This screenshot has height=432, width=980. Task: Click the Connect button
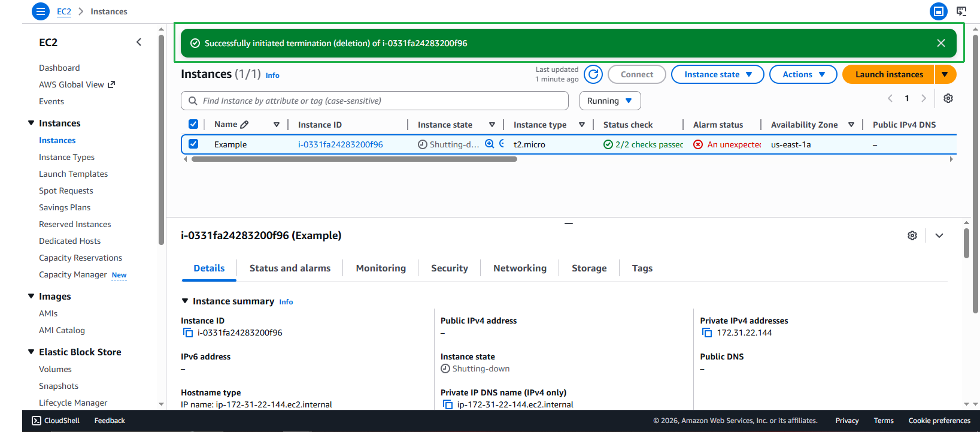[x=637, y=74]
